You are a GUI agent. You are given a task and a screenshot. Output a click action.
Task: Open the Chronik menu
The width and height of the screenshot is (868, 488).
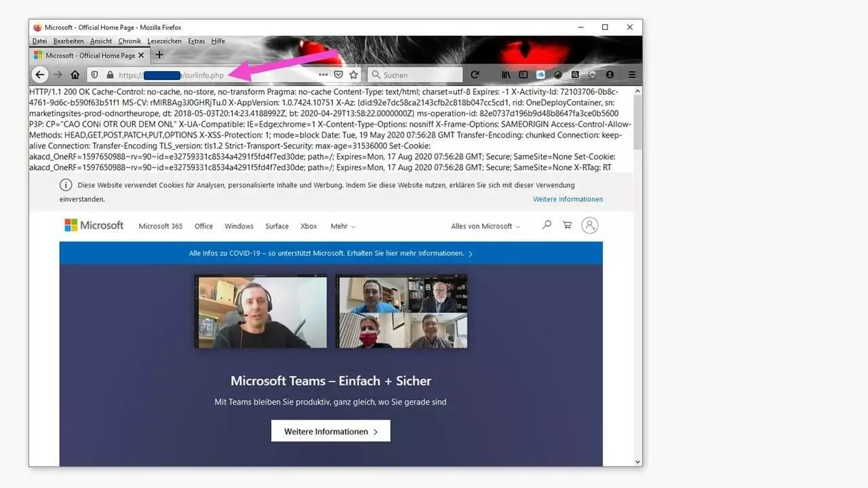[130, 41]
